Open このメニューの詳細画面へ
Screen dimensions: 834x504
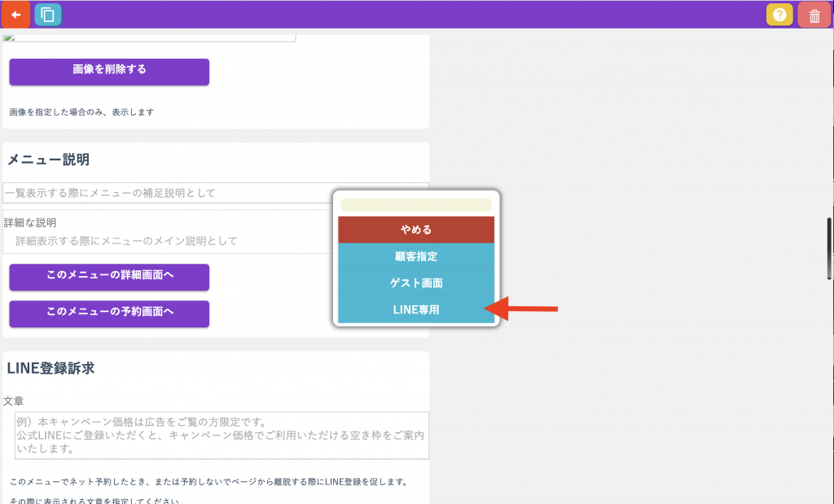(109, 276)
